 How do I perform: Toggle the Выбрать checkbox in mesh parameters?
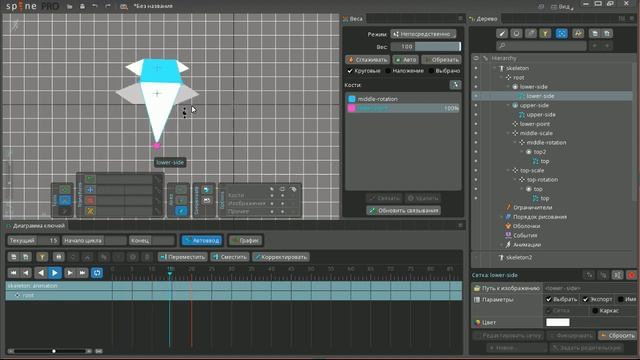[x=549, y=299]
